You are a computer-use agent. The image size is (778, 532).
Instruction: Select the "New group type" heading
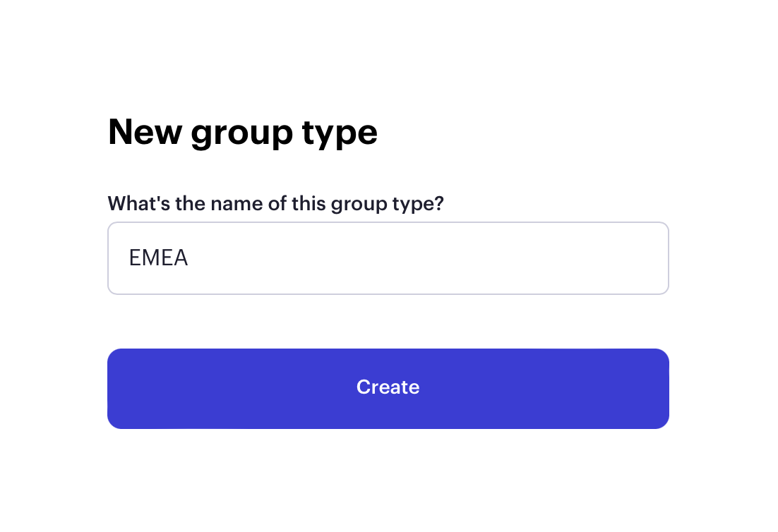243,133
